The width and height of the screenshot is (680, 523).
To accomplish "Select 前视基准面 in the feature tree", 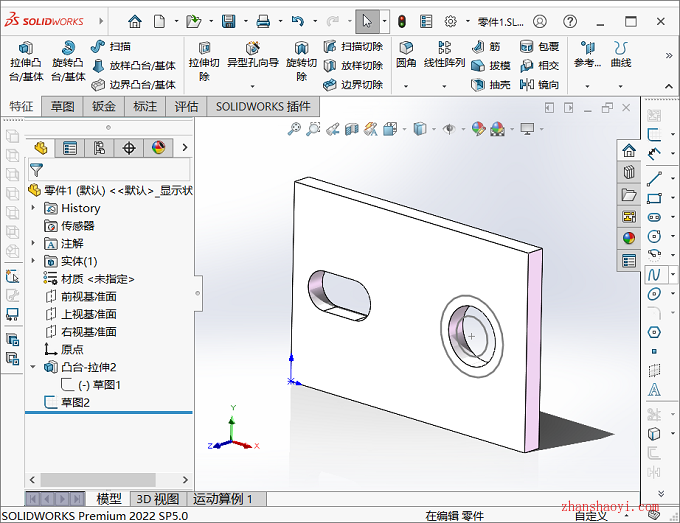I will pyautogui.click(x=81, y=297).
